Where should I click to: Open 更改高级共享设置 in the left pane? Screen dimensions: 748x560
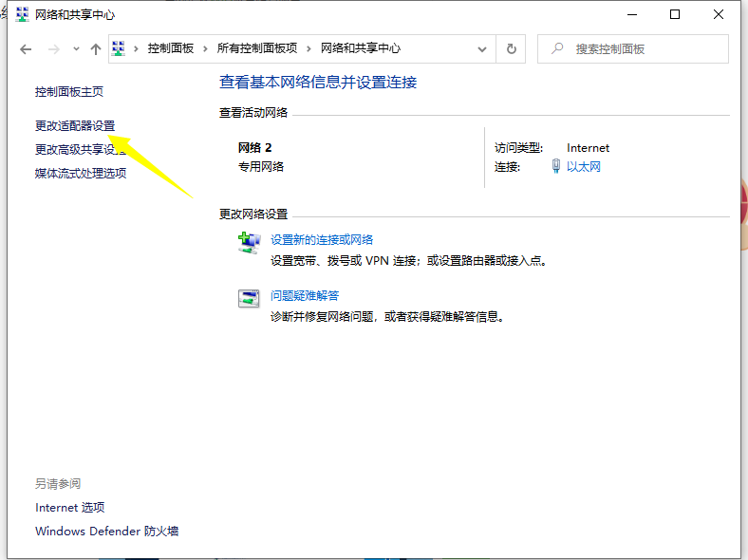coord(81,149)
